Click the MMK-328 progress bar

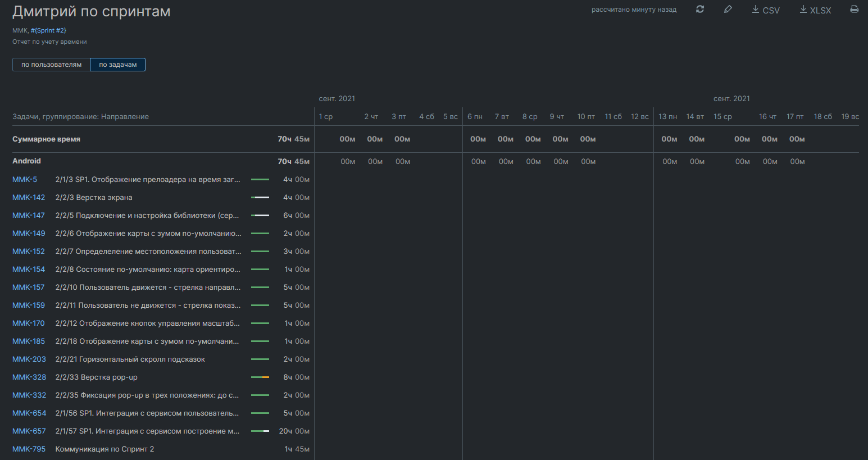(260, 377)
